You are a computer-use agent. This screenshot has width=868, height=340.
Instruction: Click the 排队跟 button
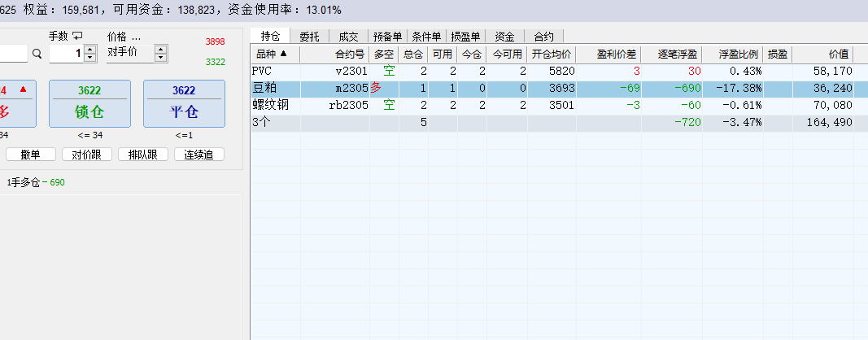(x=143, y=155)
